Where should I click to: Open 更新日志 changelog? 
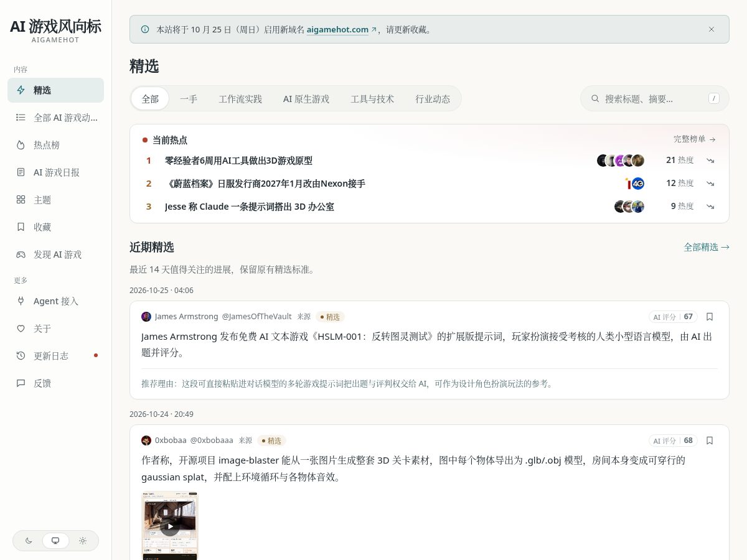point(55,356)
